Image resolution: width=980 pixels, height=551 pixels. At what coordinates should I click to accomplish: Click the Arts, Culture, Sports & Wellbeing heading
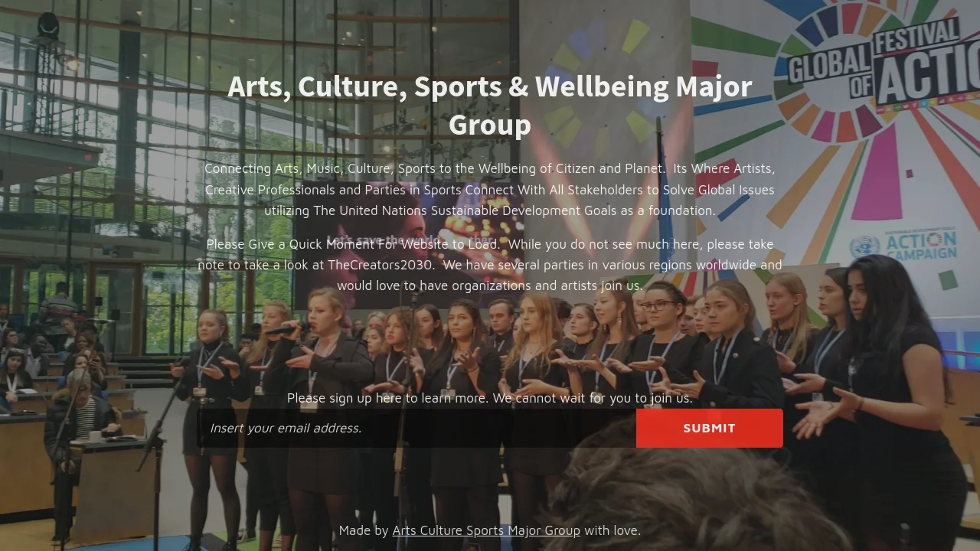[490, 106]
